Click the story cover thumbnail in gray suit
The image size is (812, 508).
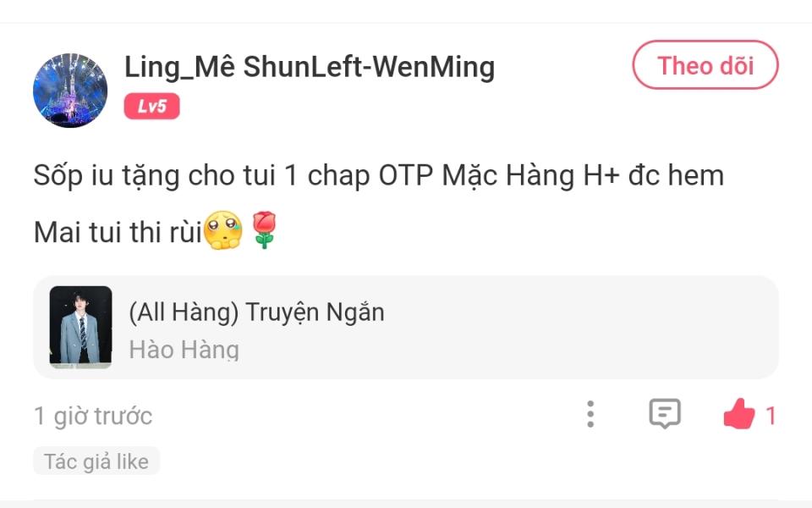pyautogui.click(x=81, y=327)
